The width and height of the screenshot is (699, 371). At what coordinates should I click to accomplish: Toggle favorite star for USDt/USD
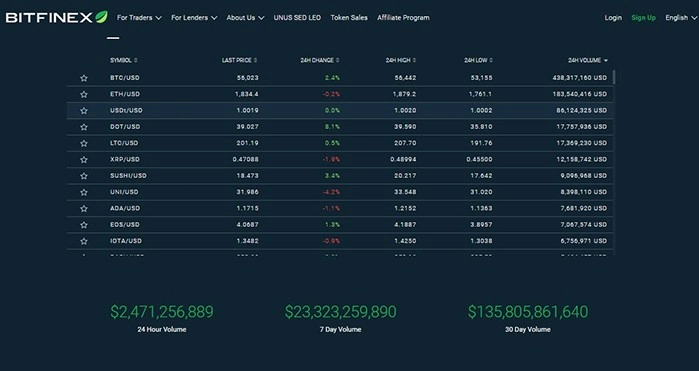coord(84,111)
